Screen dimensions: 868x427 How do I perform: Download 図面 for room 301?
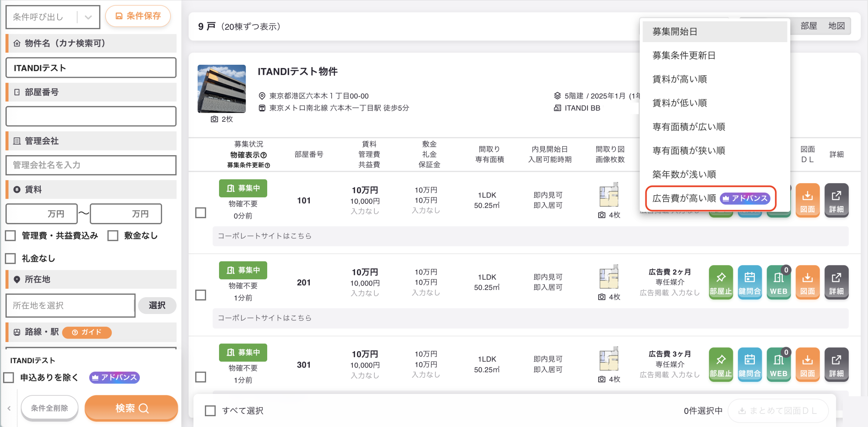[807, 364]
